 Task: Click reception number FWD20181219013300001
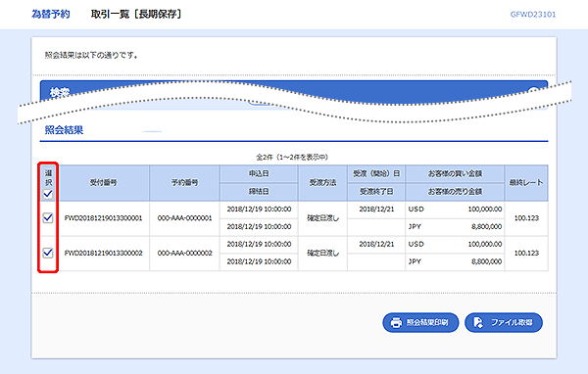coord(104,218)
